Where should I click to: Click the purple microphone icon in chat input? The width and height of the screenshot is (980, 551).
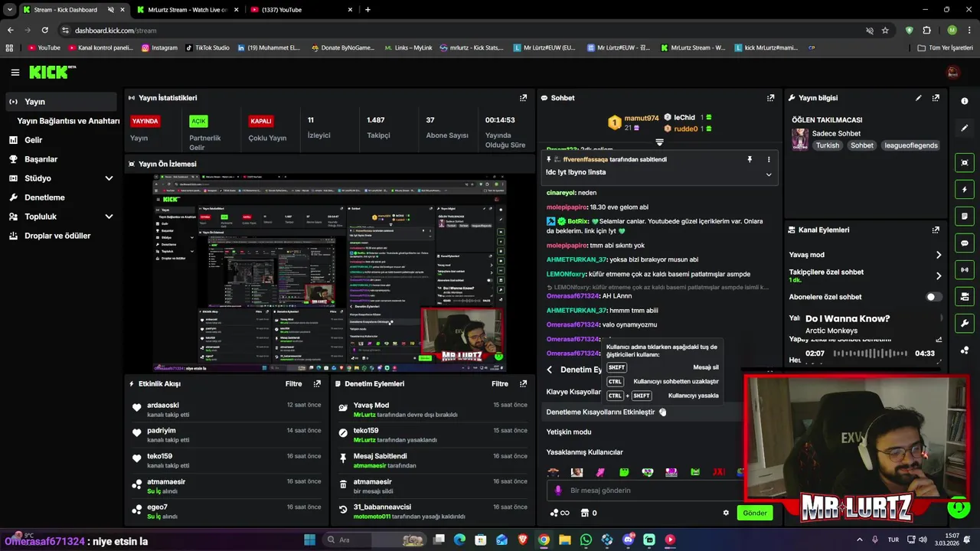[558, 491]
